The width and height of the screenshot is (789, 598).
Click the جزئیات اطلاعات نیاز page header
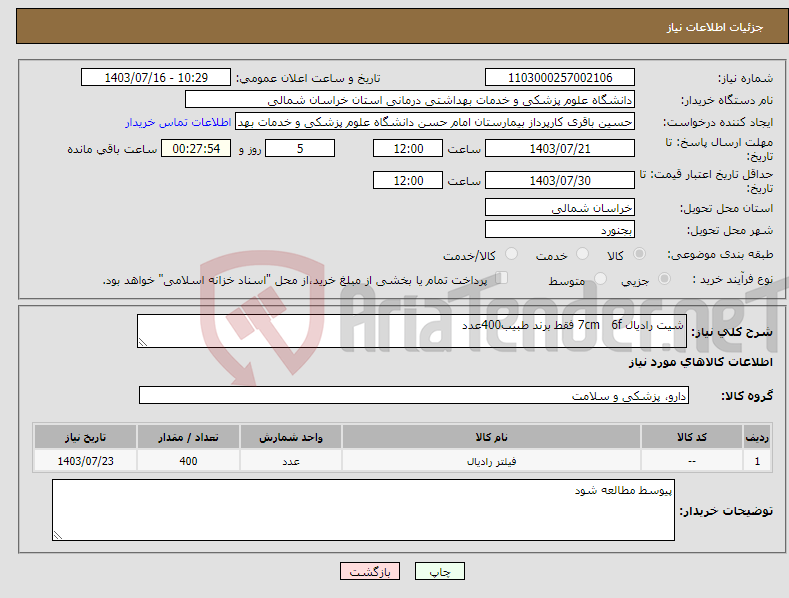715,27
